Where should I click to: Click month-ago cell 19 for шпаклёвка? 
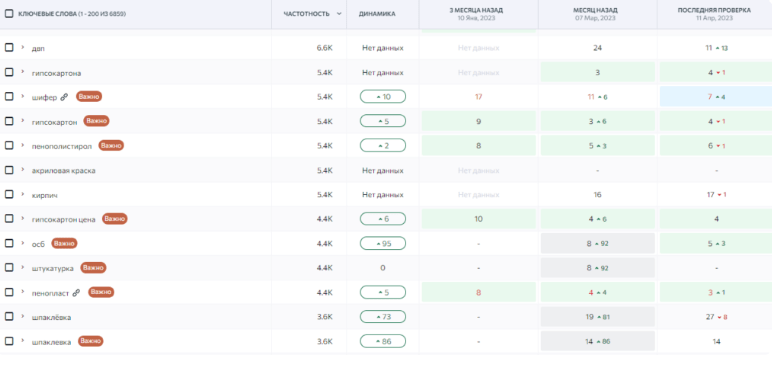[598, 317]
